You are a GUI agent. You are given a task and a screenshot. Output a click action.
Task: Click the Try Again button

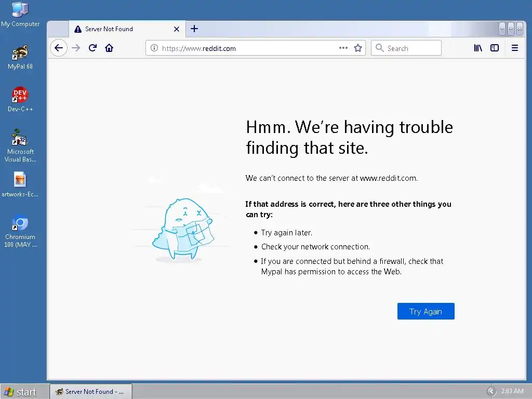[x=426, y=311]
